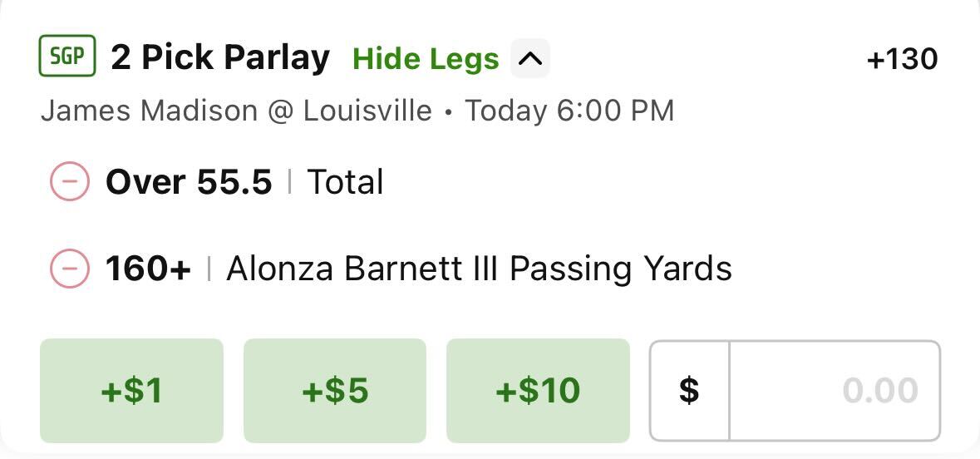Click the SGP same game parlay label

click(x=66, y=56)
